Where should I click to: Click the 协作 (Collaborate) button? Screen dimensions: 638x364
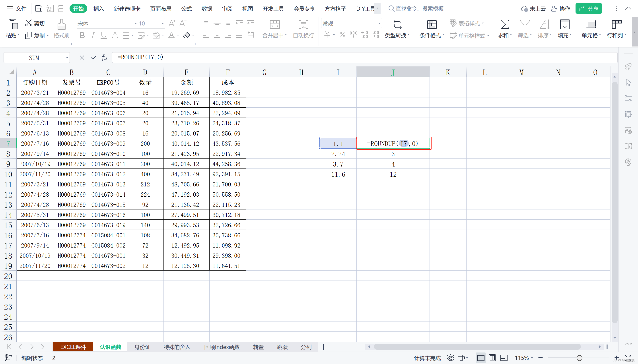[561, 9]
